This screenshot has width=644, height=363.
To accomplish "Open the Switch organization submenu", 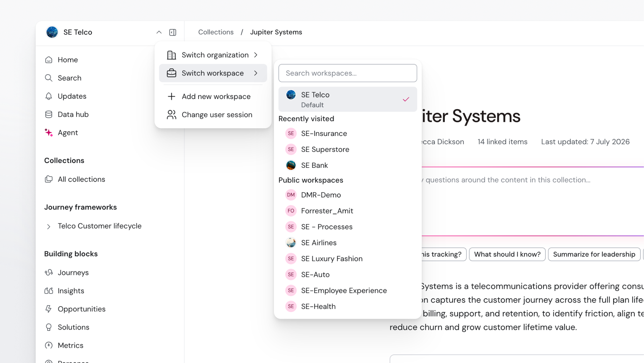I will click(x=213, y=55).
